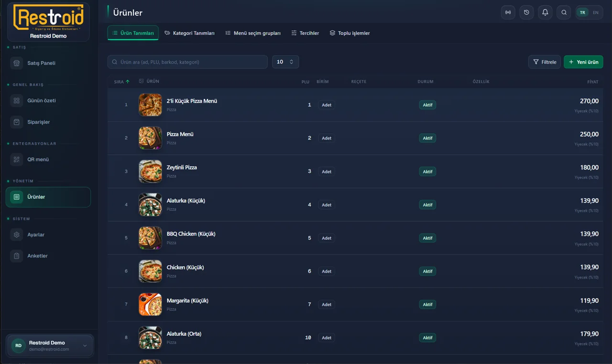612x364 pixels.
Task: Open the BBQ Chicken (Küçük) thumbnail
Action: pyautogui.click(x=150, y=238)
